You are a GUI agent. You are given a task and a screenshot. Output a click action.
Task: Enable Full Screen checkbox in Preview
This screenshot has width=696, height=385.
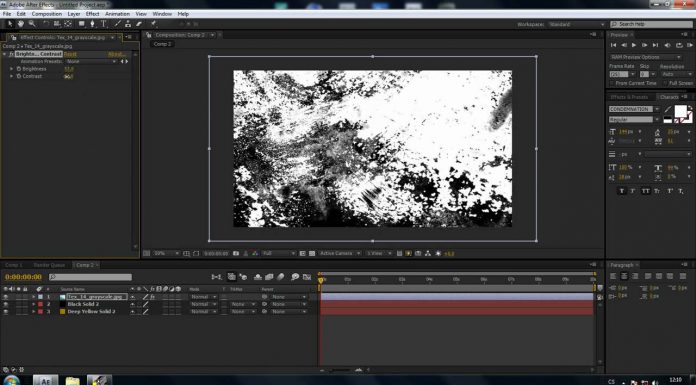[665, 83]
